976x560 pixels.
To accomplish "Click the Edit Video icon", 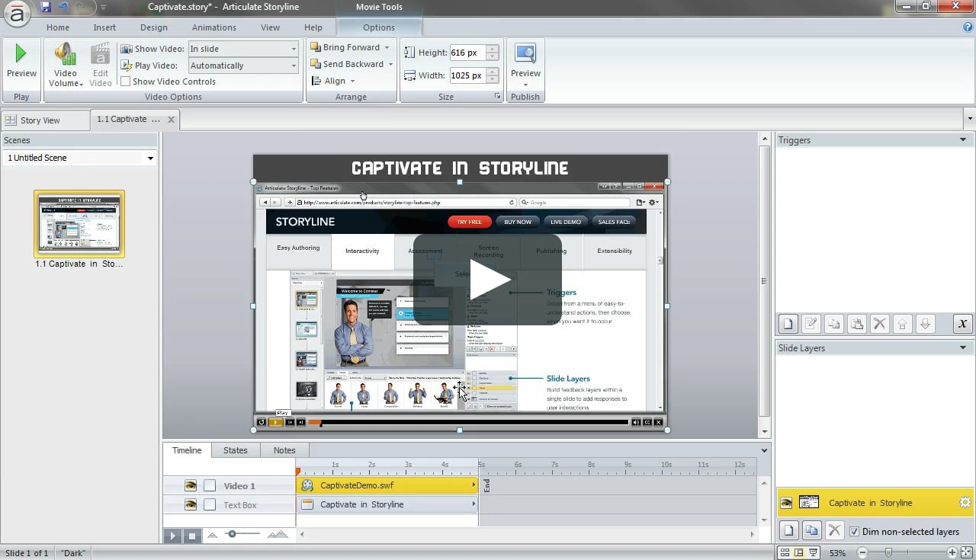I will (100, 65).
